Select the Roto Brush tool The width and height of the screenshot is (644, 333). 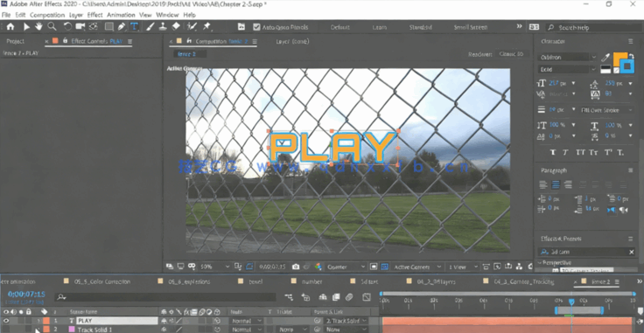coord(192,26)
